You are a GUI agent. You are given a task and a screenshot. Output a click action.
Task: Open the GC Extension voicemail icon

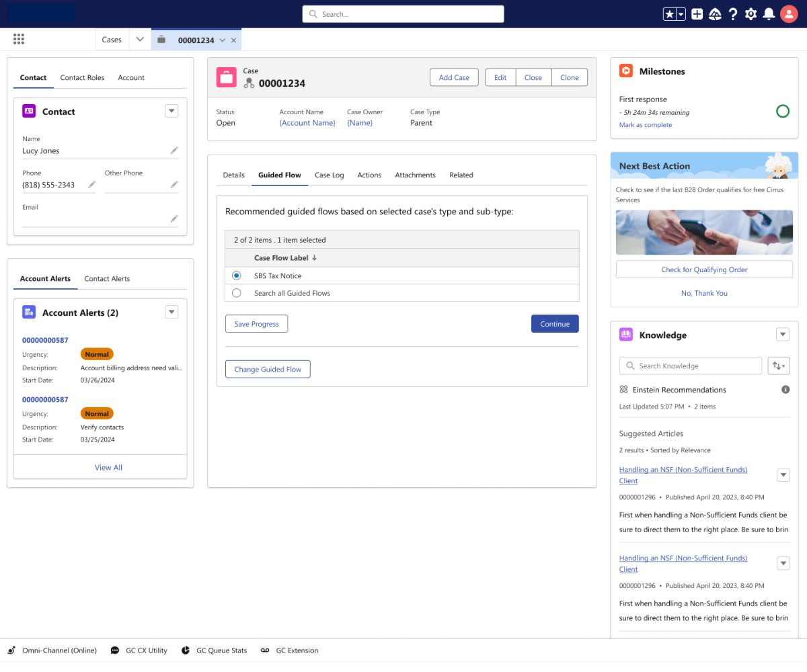(265, 650)
